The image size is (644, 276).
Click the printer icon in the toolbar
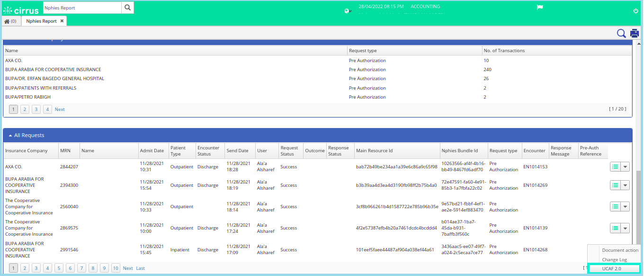pyautogui.click(x=634, y=33)
